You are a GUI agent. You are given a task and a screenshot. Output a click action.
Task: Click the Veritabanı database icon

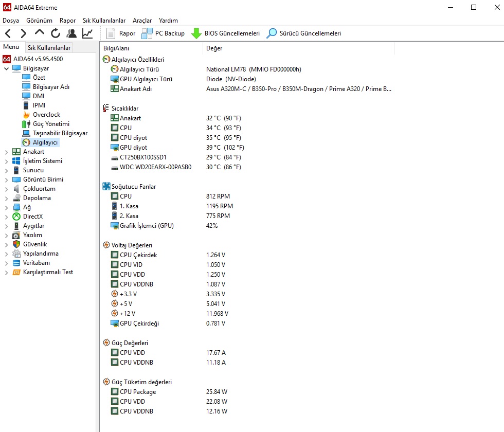point(16,263)
